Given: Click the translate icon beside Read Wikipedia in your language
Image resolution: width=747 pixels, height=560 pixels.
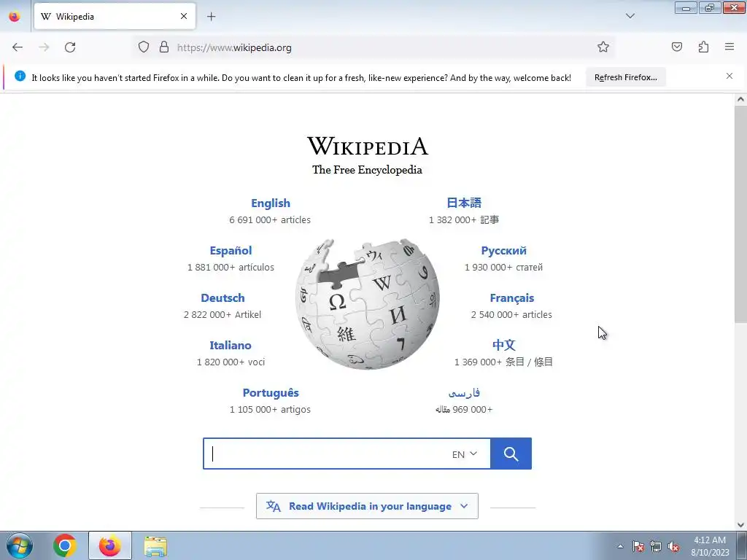Looking at the screenshot, I should 274,506.
